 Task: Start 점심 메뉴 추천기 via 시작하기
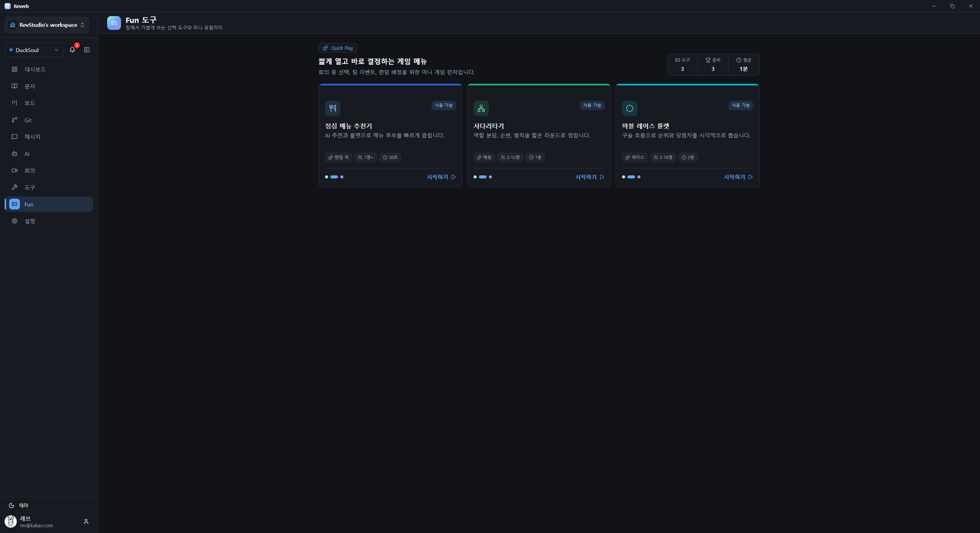[441, 177]
